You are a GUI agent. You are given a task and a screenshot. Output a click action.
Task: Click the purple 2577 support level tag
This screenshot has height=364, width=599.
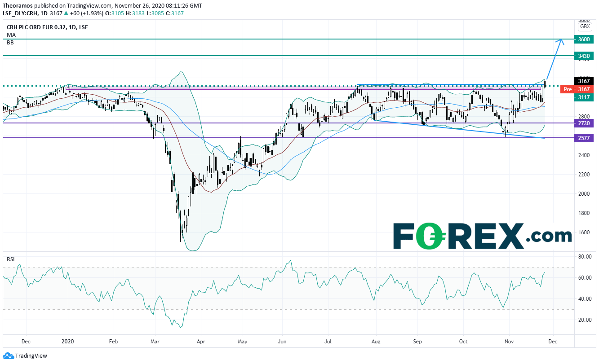click(x=584, y=139)
